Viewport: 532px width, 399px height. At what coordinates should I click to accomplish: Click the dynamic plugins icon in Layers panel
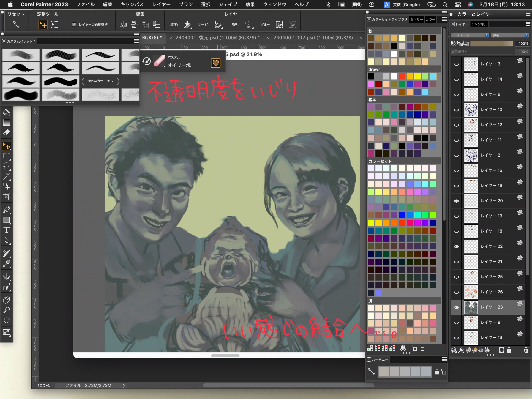(461, 350)
